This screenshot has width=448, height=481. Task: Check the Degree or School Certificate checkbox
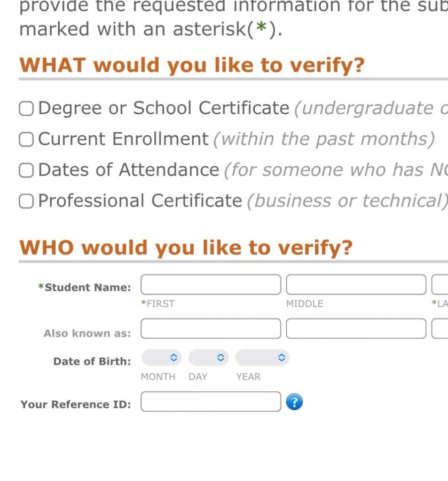26,109
